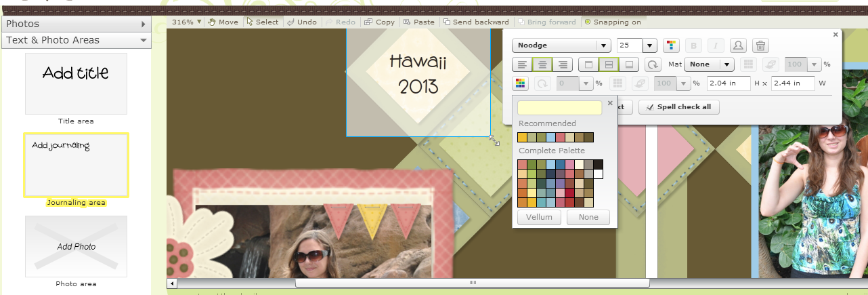
Task: Pick the black swatch in Complete Palette
Action: (x=598, y=164)
